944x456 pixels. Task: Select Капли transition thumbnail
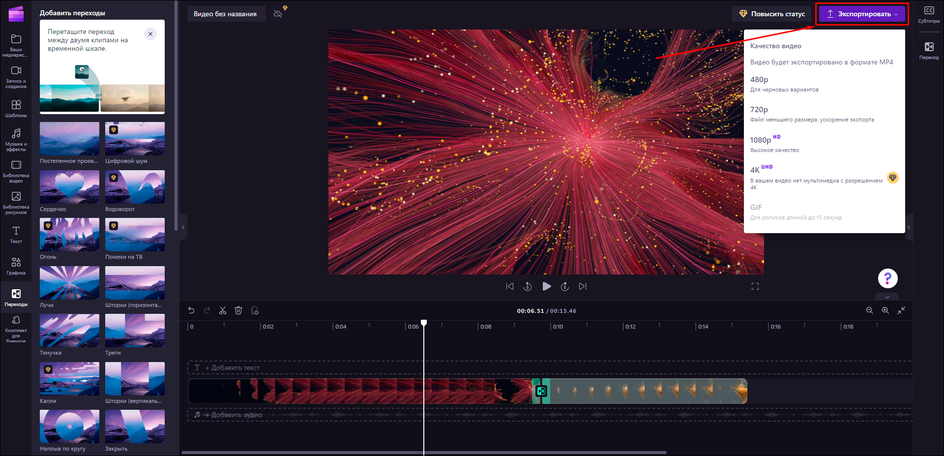coord(69,378)
